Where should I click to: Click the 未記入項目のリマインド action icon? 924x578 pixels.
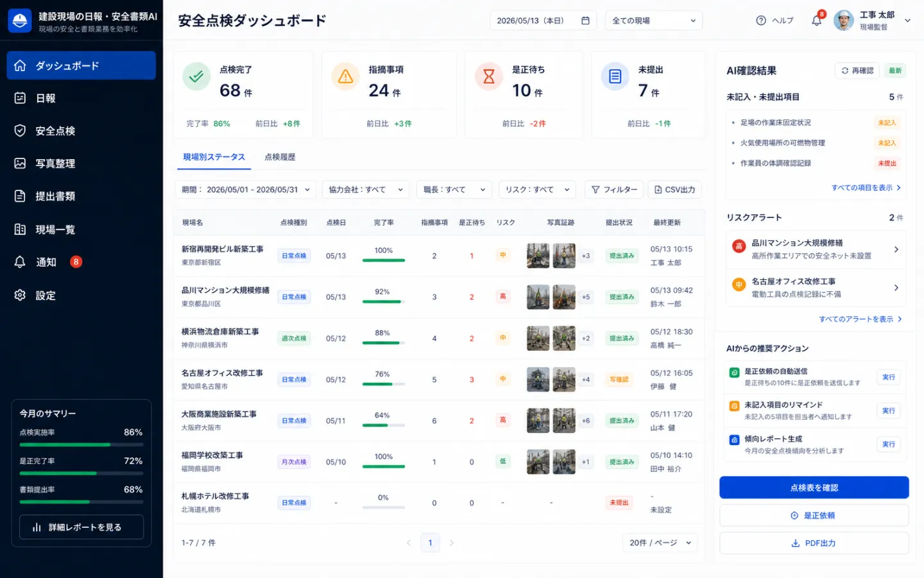[735, 406]
